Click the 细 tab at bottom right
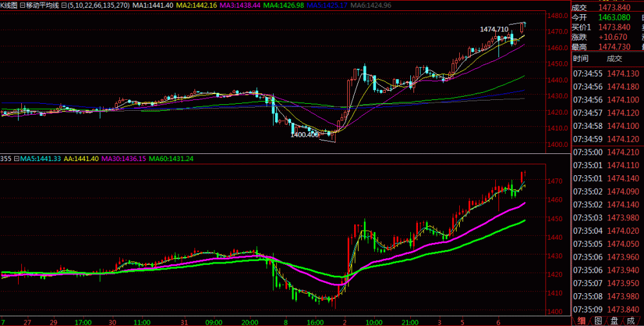Image resolution: width=644 pixels, height=326 pixels. pos(582,320)
